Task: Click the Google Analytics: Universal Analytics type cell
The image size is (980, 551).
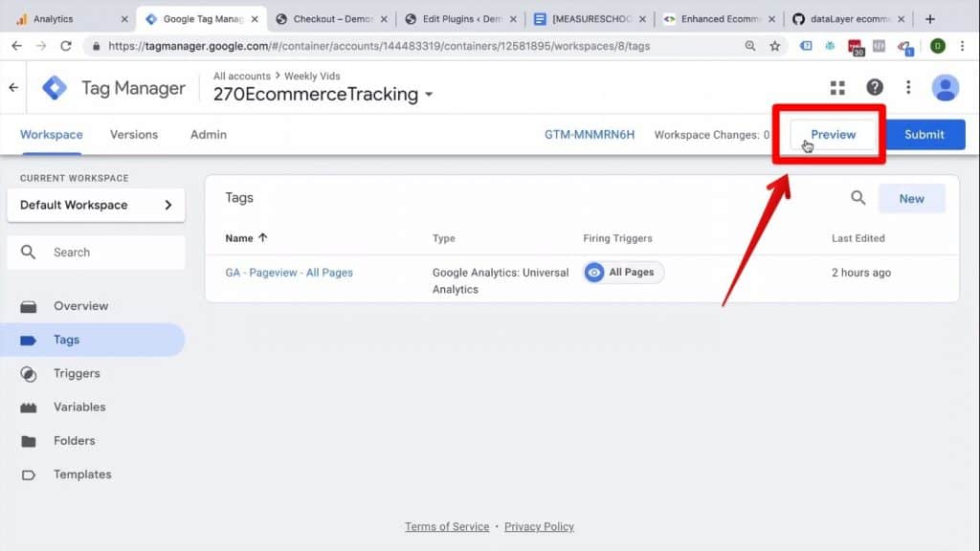Action: pyautogui.click(x=501, y=280)
